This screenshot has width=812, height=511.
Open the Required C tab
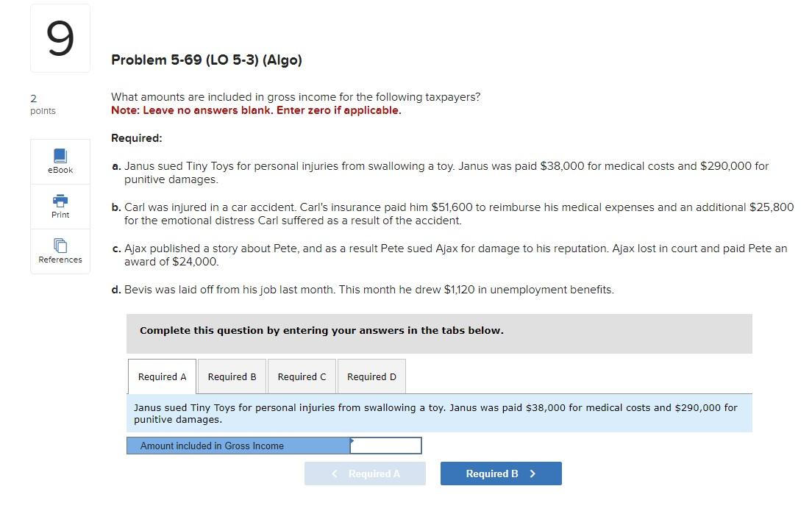click(302, 376)
